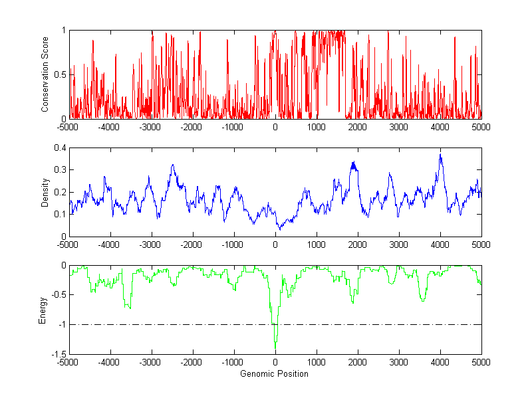Click the 5000 tick label under Conservation plot

pyautogui.click(x=481, y=127)
